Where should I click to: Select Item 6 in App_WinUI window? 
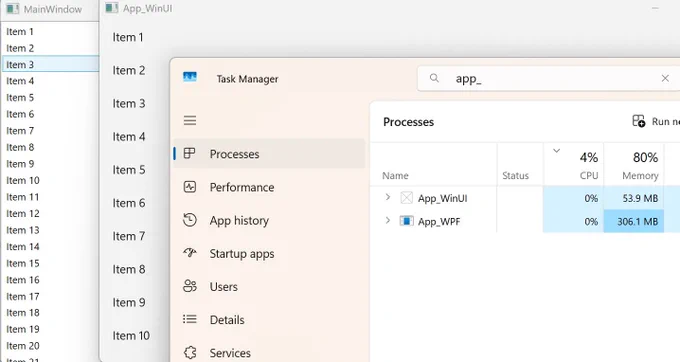129,203
